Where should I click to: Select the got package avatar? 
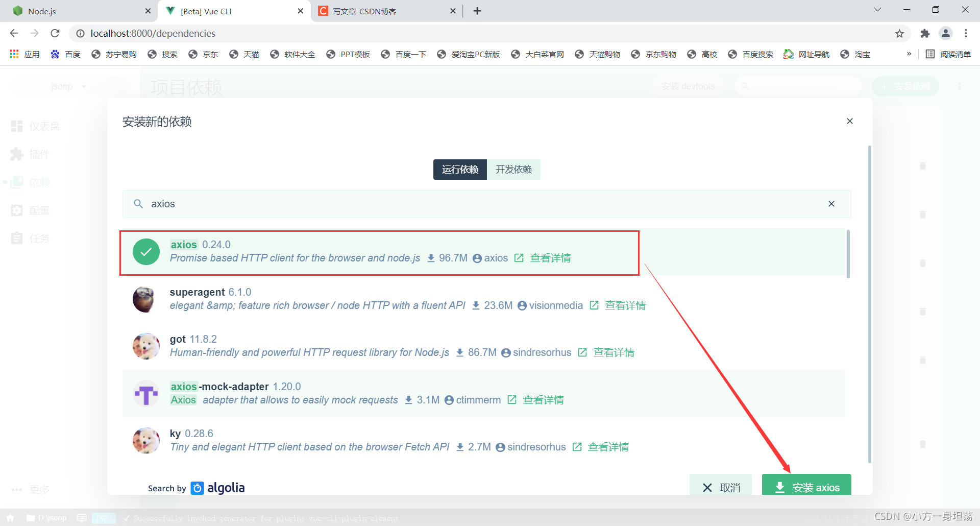pyautogui.click(x=146, y=346)
